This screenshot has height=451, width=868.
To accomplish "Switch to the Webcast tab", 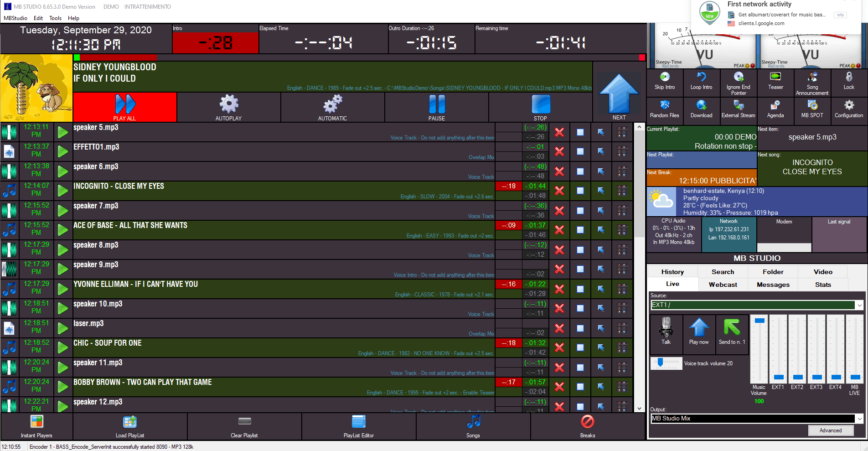I will 723,285.
